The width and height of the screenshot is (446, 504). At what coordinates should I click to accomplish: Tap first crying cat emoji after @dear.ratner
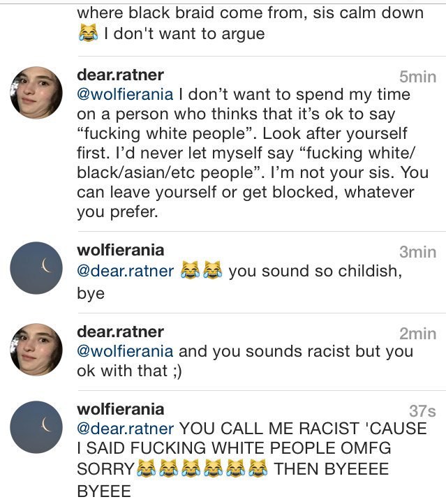190,269
